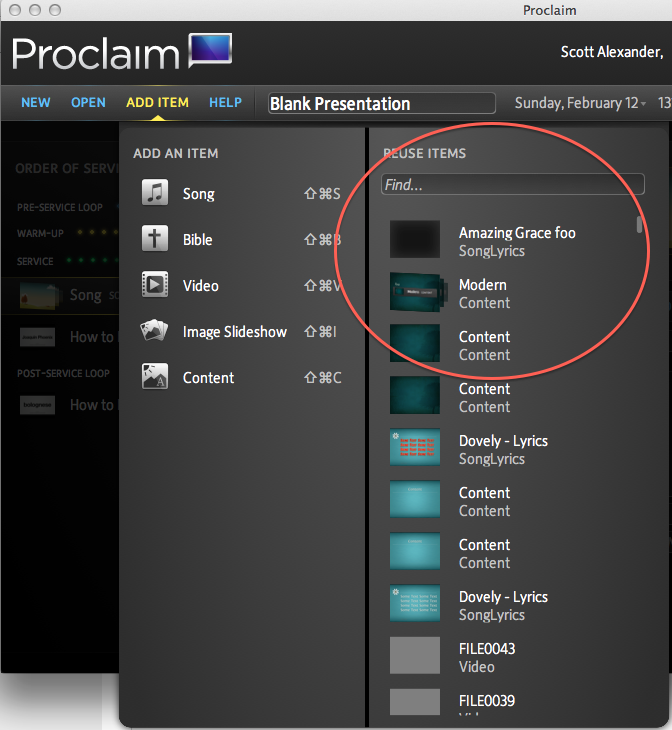Add a Bible item from the list
Viewport: 672px width, 730px height.
point(197,239)
